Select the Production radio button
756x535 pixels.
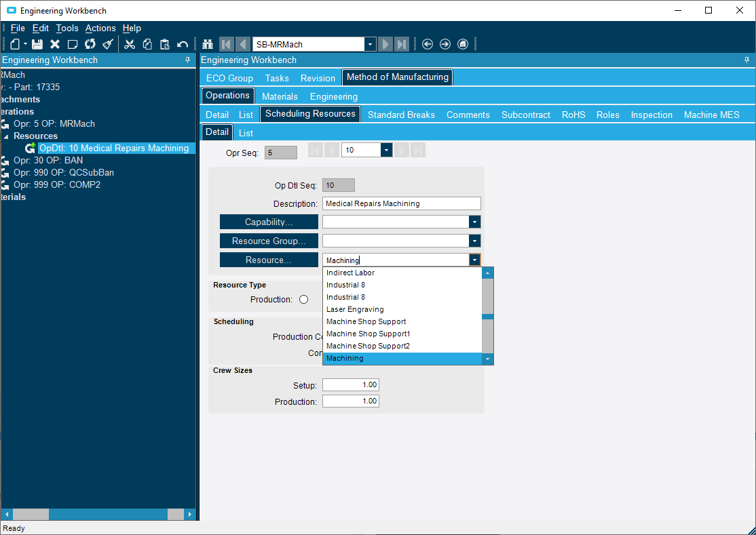[x=303, y=300]
